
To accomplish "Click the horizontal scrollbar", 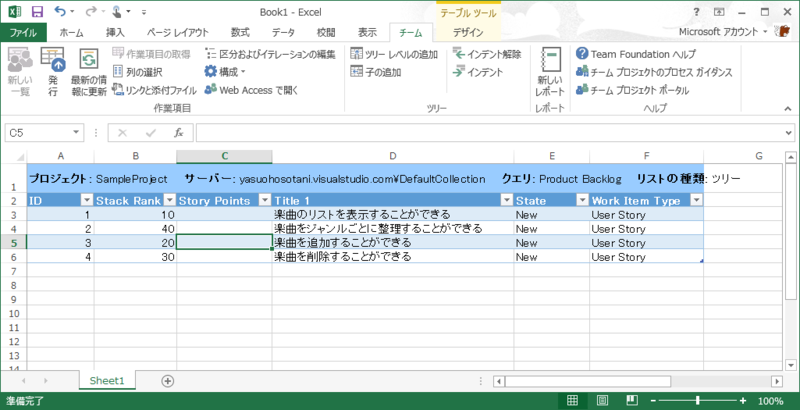I will 587,381.
